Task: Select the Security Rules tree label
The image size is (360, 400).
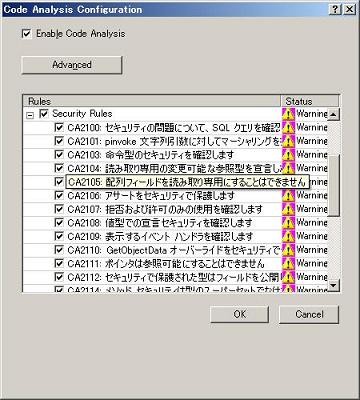Action: coord(82,114)
